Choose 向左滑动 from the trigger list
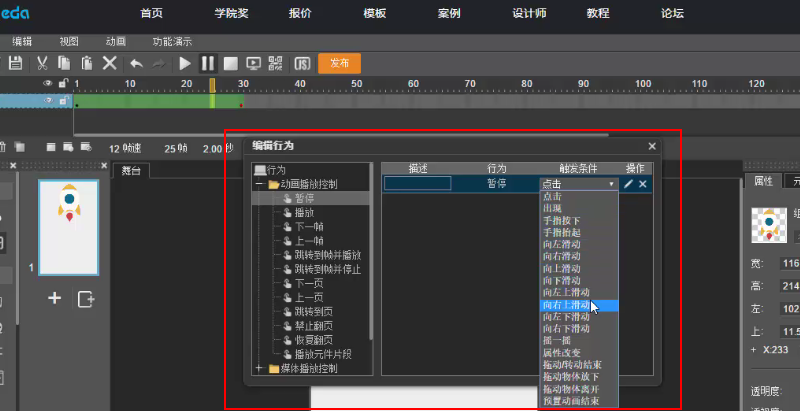Screen dimensions: 800x411 tap(579, 244)
